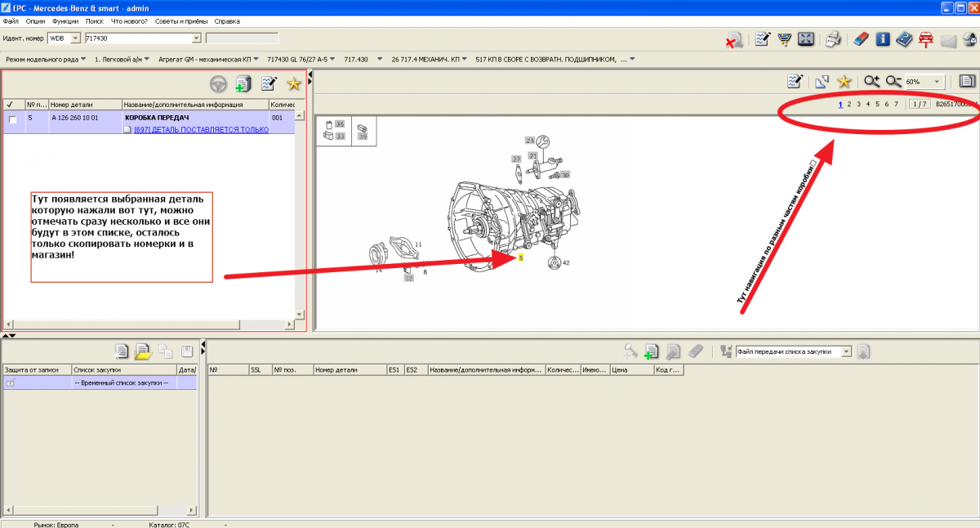
Task: Open the Функции menu
Action: [x=65, y=20]
